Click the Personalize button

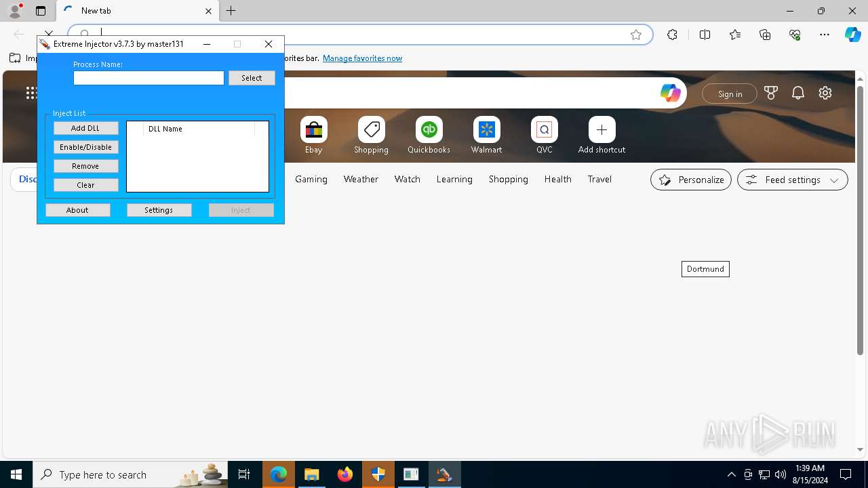pyautogui.click(x=691, y=180)
